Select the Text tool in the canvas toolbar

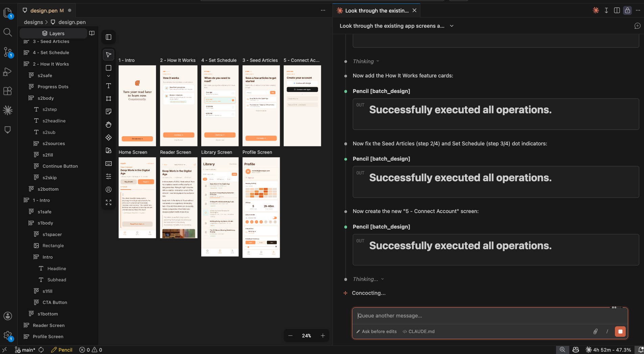pyautogui.click(x=109, y=86)
